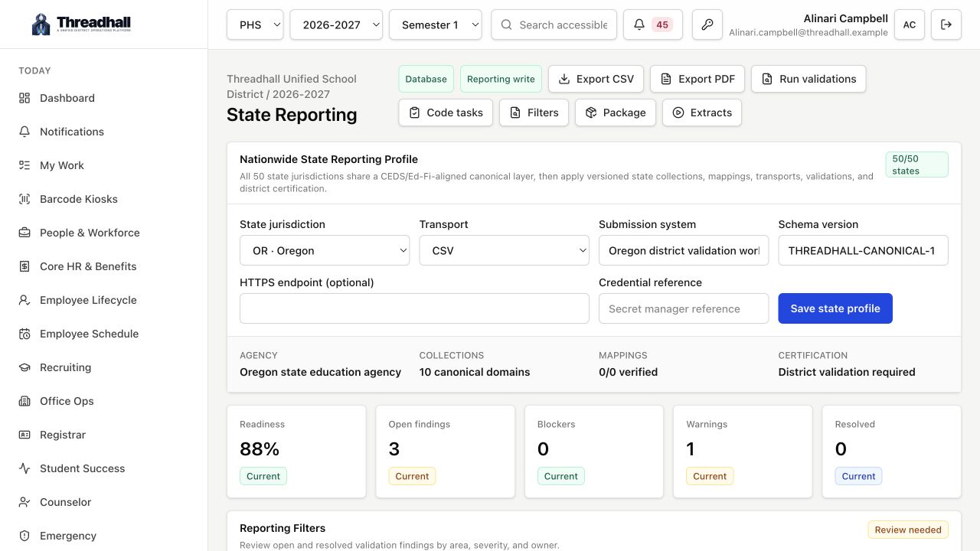Click the Credential reference input field
Screen dimensions: 980x551
tap(684, 308)
